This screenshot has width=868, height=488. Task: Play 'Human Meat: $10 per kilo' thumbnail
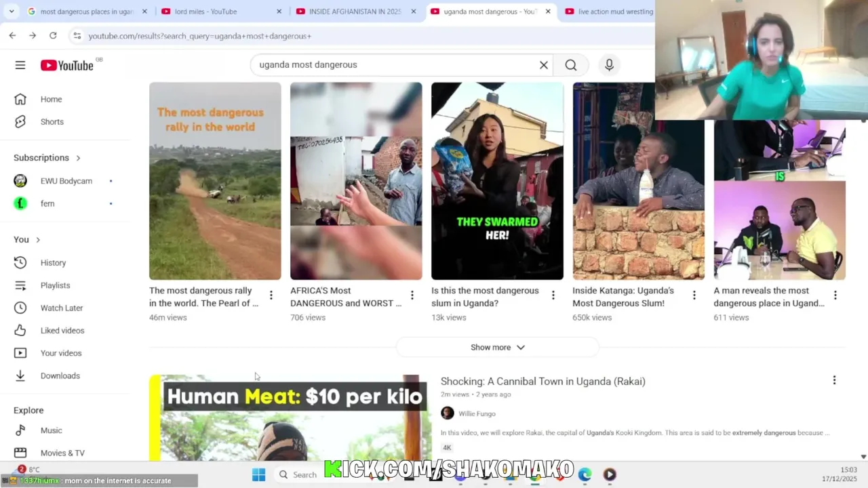[x=290, y=418]
